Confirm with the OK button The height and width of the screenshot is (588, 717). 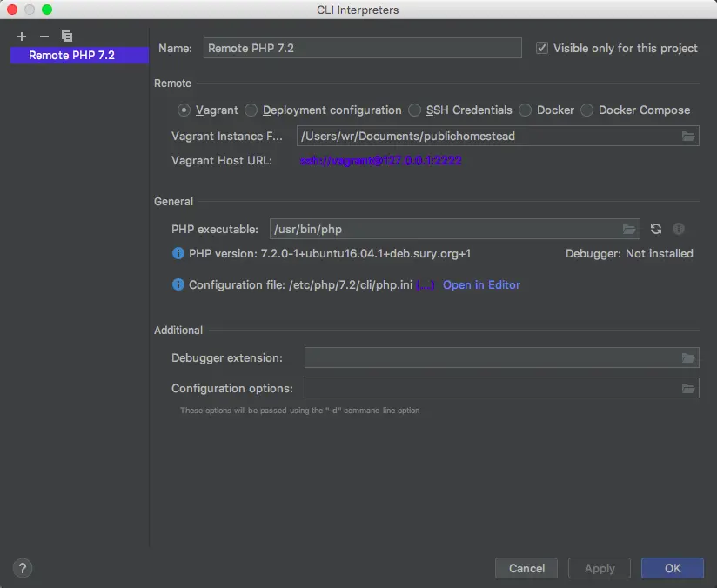(x=672, y=568)
